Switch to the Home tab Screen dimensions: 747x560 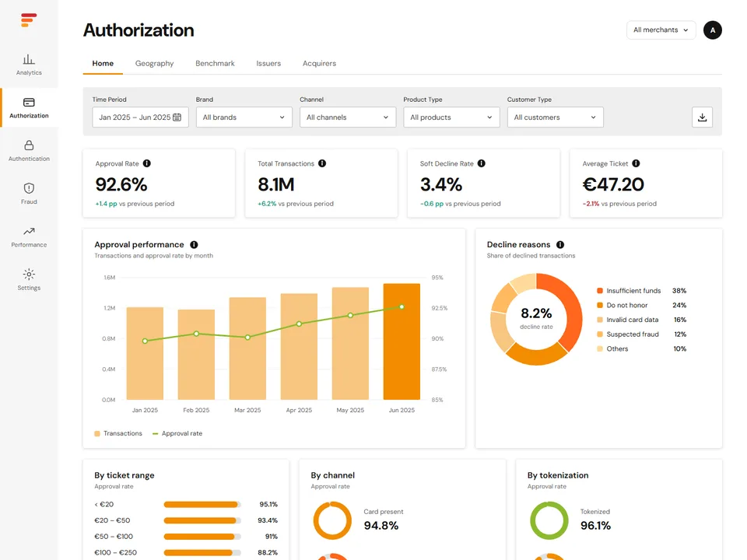(x=103, y=63)
